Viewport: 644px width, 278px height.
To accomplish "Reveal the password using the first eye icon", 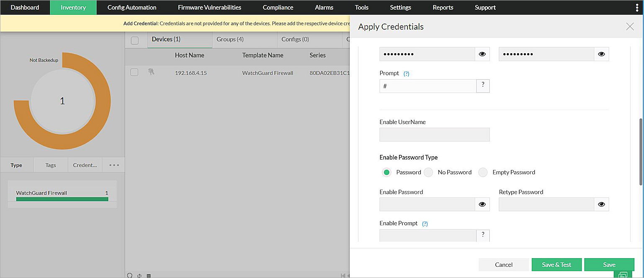I will 482,54.
